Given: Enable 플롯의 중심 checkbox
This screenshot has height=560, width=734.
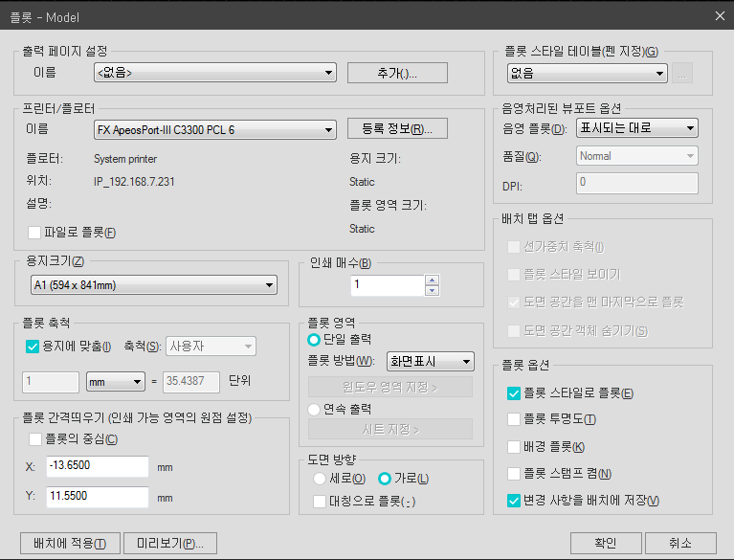Looking at the screenshot, I should click(x=36, y=439).
